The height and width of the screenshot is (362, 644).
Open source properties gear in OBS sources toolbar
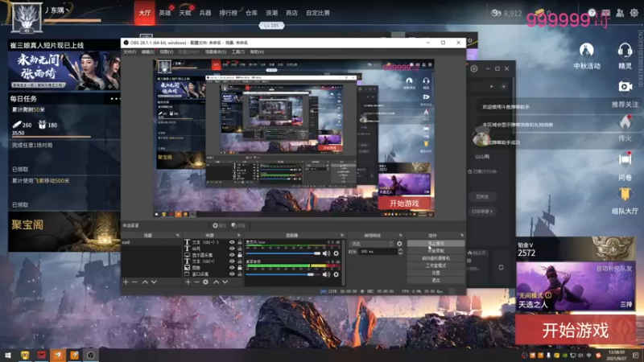[x=205, y=282]
